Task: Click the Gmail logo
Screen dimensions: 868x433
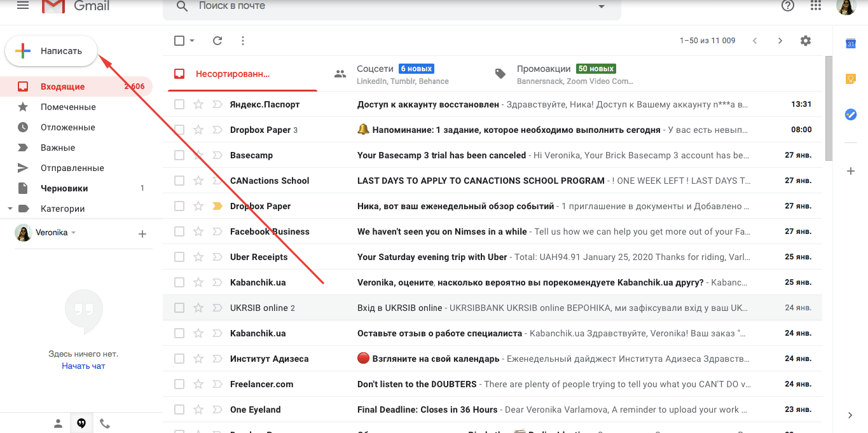Action: [x=76, y=6]
